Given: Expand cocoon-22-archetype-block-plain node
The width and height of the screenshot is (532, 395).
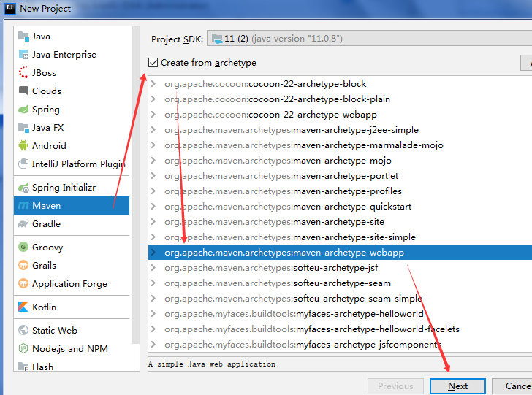Looking at the screenshot, I should click(x=153, y=99).
